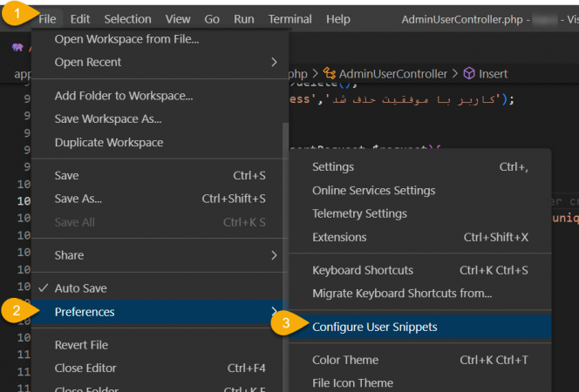
Task: Pick the Color Theme option
Action: pos(345,360)
